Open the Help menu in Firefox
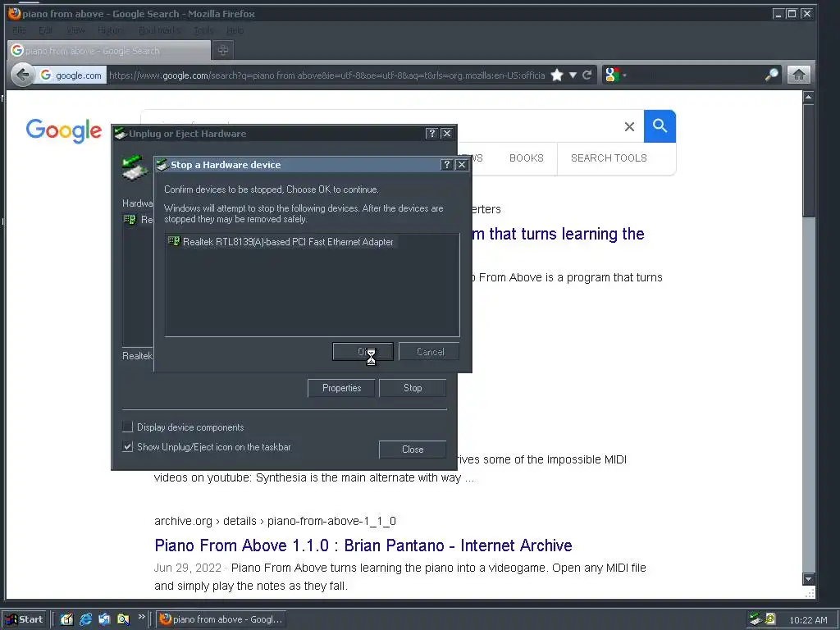This screenshot has height=630, width=840. [235, 30]
